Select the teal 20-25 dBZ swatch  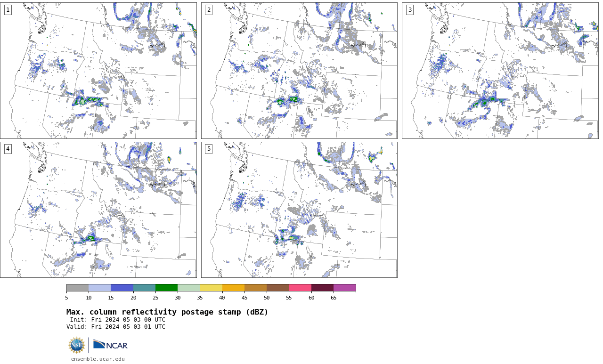point(144,288)
